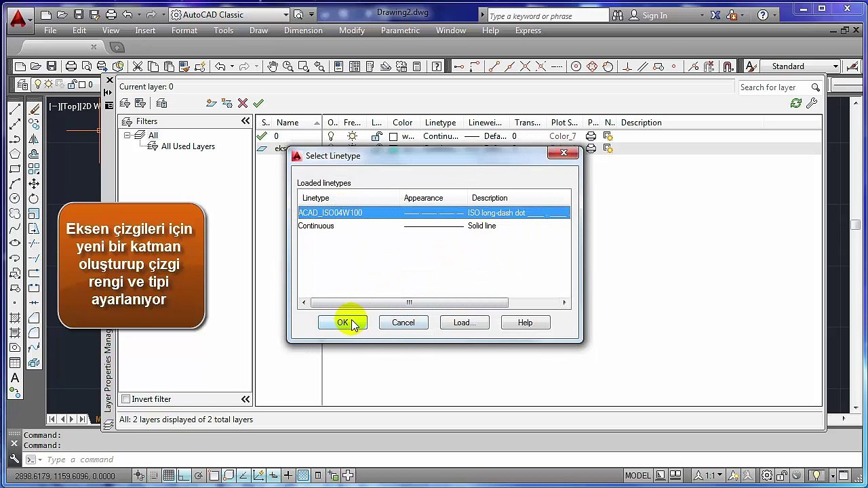The height and width of the screenshot is (488, 868).
Task: Toggle On bulb for layer 0
Action: coord(332,136)
